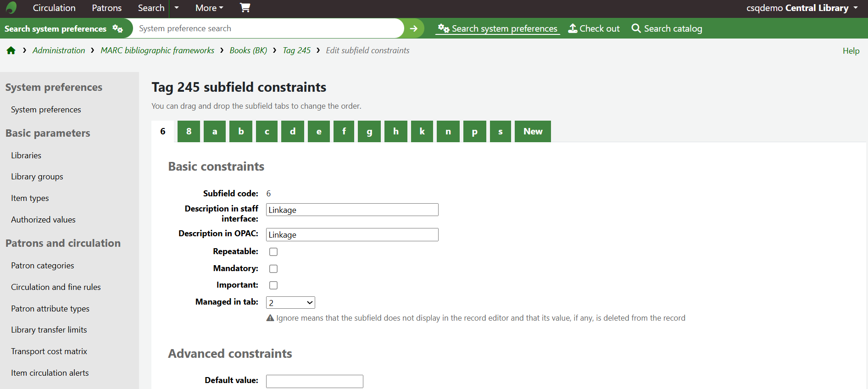The width and height of the screenshot is (868, 389).
Task: Open the Managed in tab dropdown
Action: tap(290, 303)
